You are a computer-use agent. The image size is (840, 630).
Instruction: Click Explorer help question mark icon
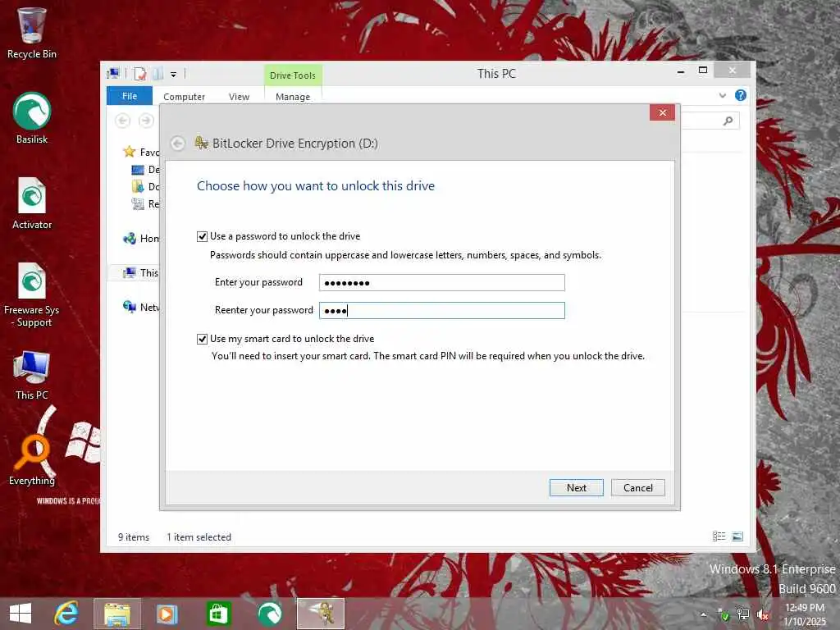[741, 95]
